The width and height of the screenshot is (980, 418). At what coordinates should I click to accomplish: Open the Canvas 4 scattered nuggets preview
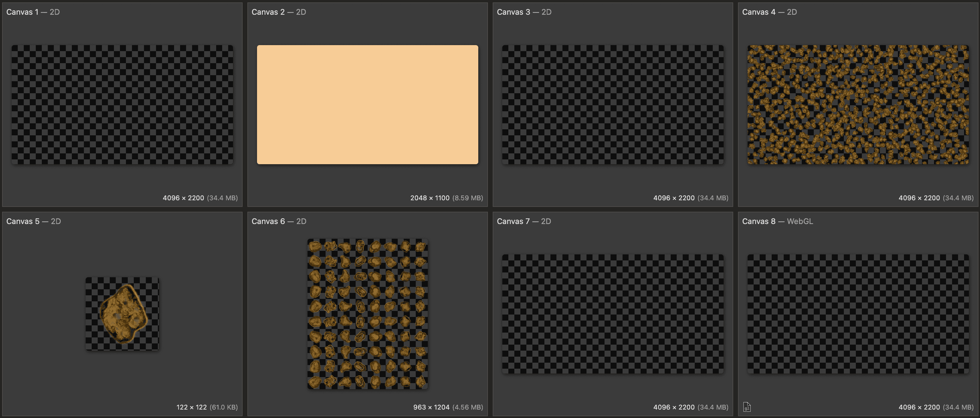(858, 105)
